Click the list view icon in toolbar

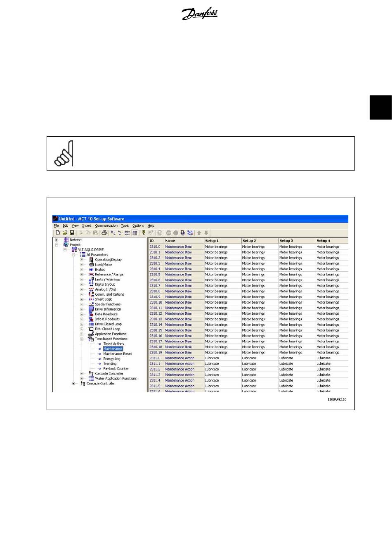(x=128, y=233)
